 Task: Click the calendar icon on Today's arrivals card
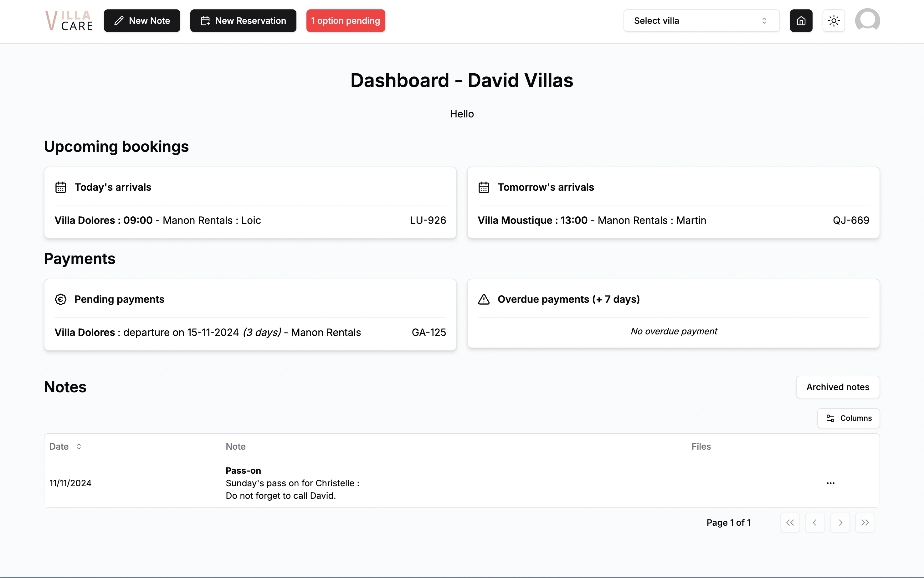point(60,187)
